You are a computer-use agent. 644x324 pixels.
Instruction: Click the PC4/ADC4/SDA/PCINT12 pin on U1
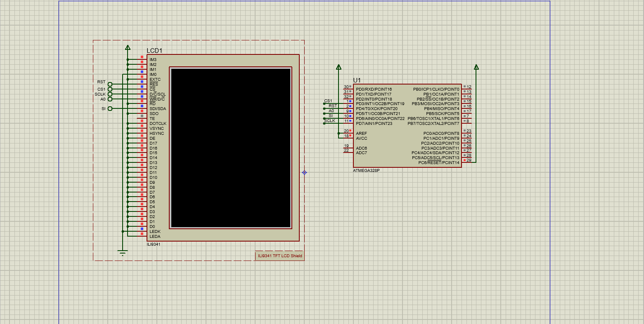[x=436, y=153]
